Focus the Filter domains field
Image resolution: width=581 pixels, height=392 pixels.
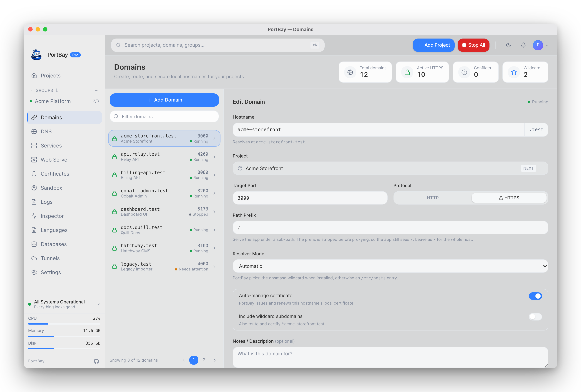click(164, 117)
